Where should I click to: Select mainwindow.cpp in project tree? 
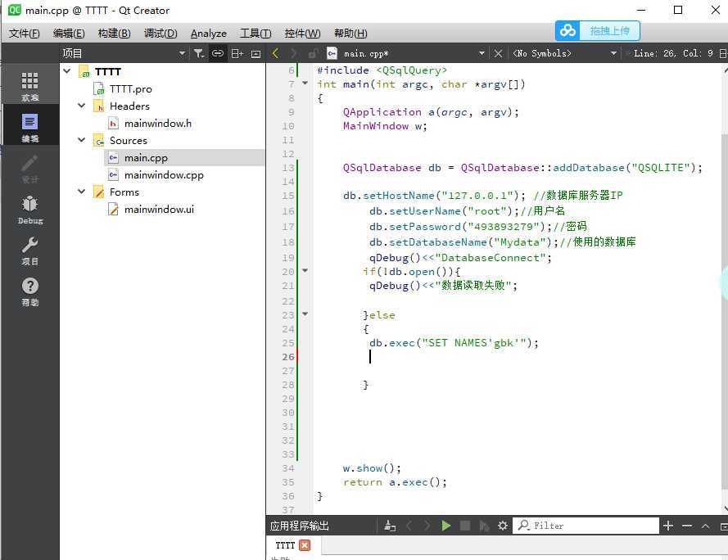coord(164,175)
